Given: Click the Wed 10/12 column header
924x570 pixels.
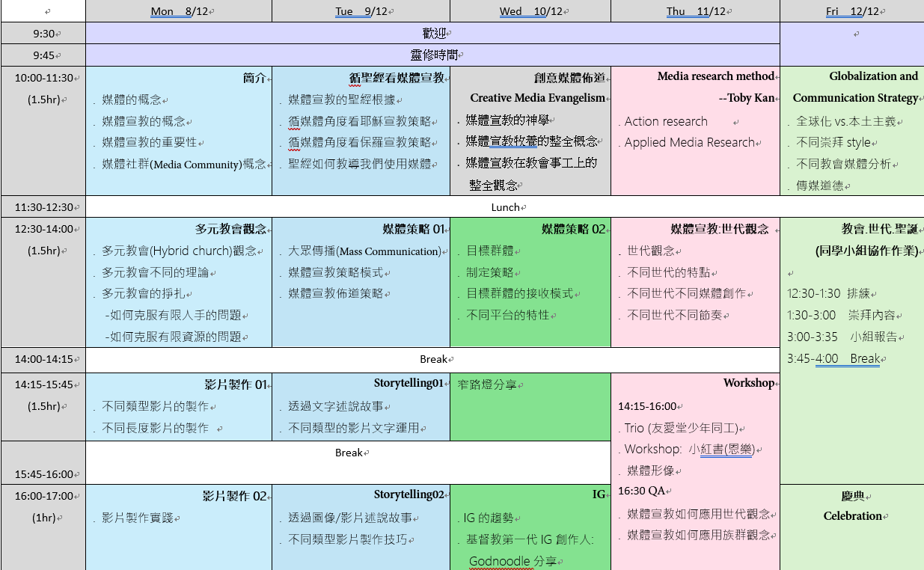Looking at the screenshot, I should pyautogui.click(x=531, y=10).
